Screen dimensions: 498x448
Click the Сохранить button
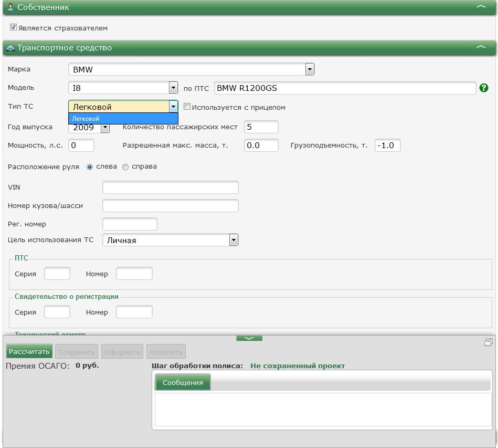pyautogui.click(x=77, y=352)
